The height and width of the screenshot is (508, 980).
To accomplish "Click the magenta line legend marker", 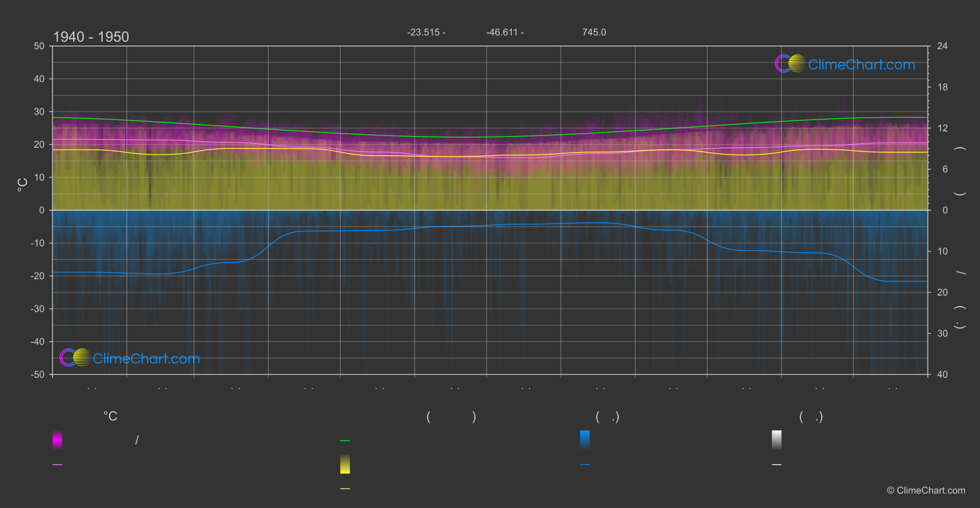I will [x=57, y=464].
